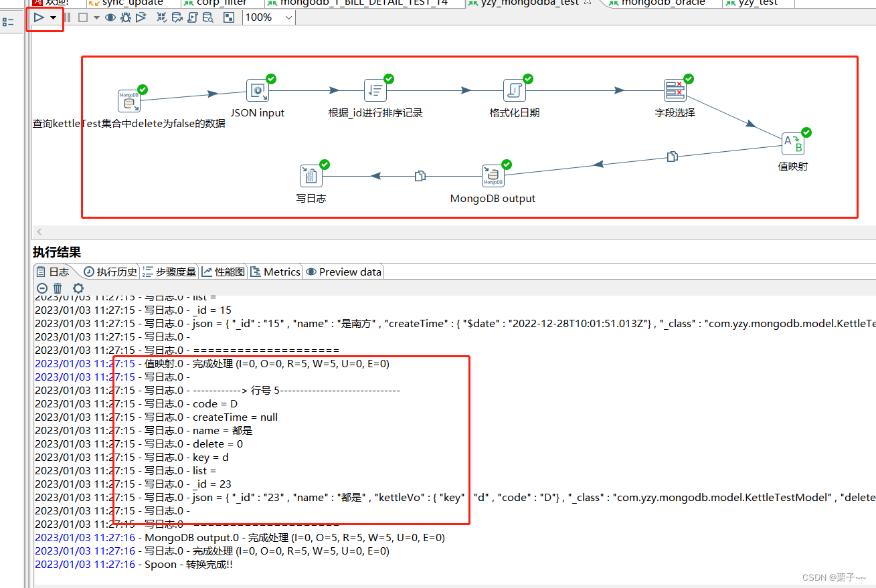This screenshot has height=588, width=876.
Task: Click log line 'MongoDB output.0 - 完成处理'
Action: [240, 538]
